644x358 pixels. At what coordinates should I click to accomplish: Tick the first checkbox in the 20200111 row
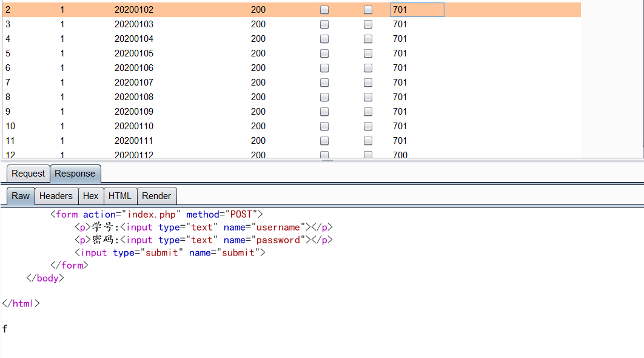[x=324, y=141]
